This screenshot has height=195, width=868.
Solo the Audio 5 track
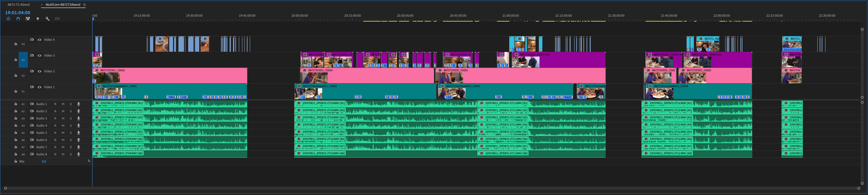(71, 133)
